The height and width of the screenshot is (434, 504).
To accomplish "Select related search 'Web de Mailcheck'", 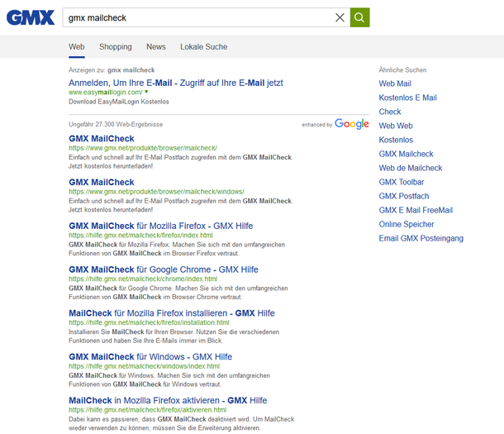I will [411, 168].
